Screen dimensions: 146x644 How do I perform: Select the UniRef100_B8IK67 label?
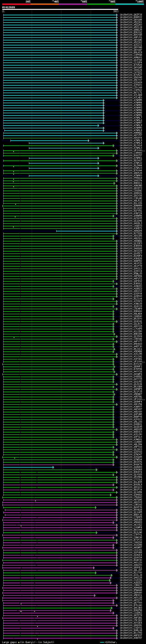[x=131, y=161]
